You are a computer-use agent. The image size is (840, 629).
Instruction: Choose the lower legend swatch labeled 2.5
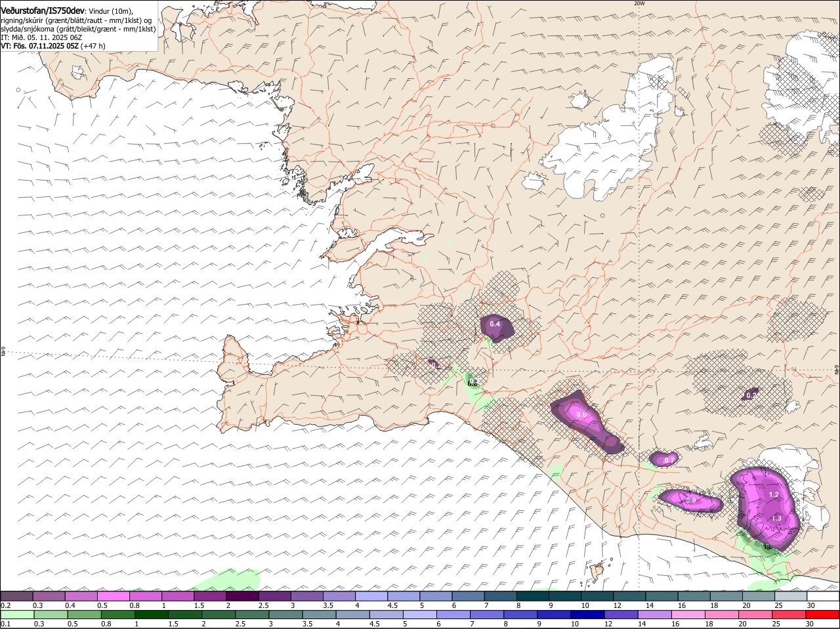point(252,615)
